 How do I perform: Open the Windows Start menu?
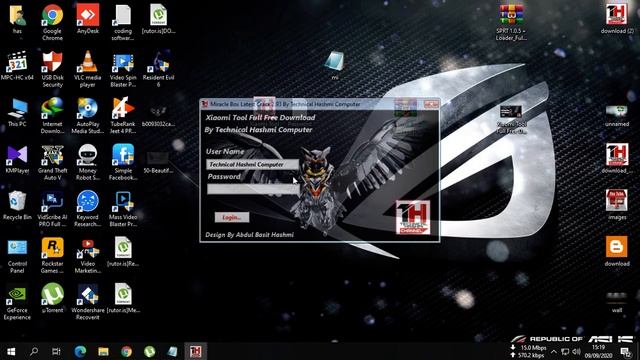[x=11, y=351]
